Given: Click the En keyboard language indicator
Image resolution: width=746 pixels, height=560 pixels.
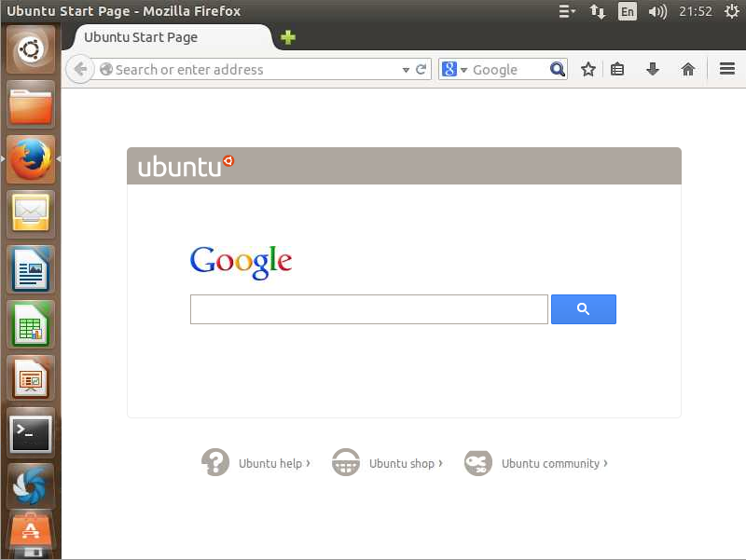Looking at the screenshot, I should click(627, 11).
